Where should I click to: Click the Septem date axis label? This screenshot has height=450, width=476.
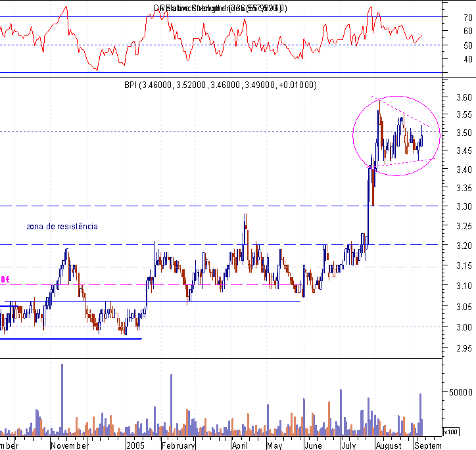tap(428, 446)
